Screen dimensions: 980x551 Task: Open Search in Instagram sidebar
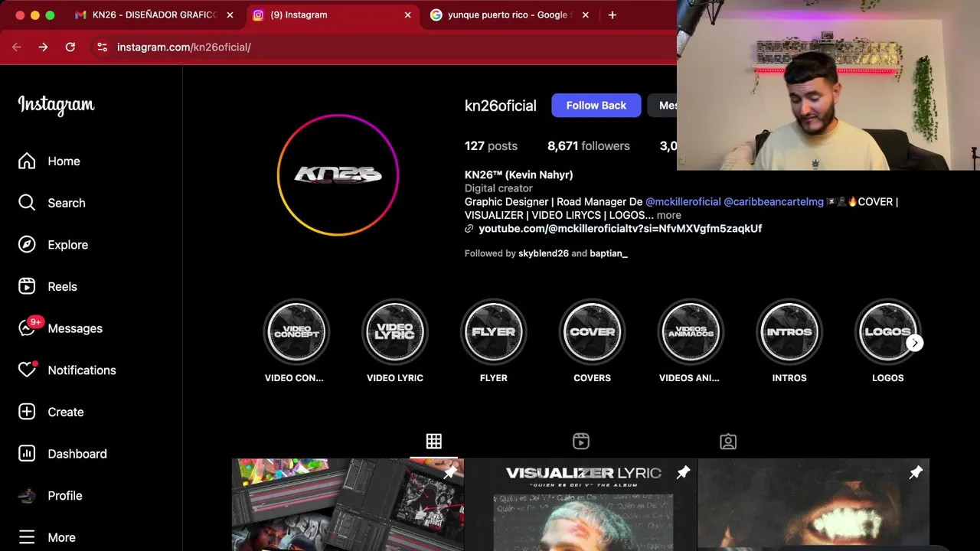point(51,203)
